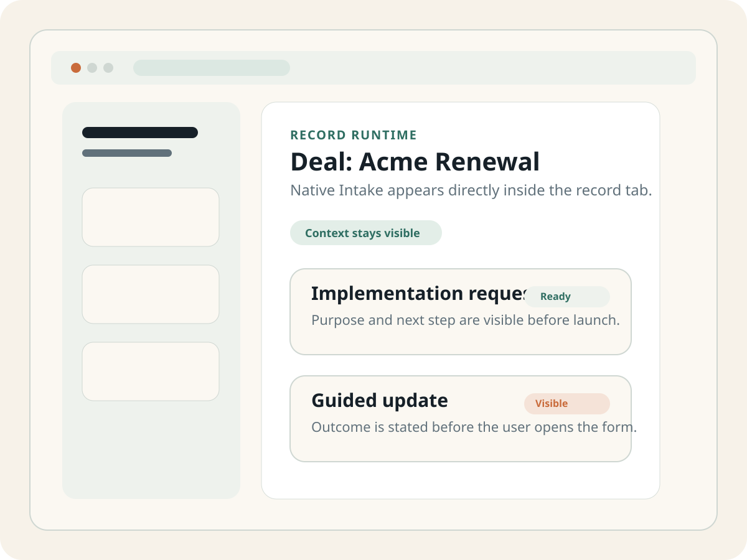Click the first gray window dot
The height and width of the screenshot is (560, 747).
pyautogui.click(x=92, y=68)
